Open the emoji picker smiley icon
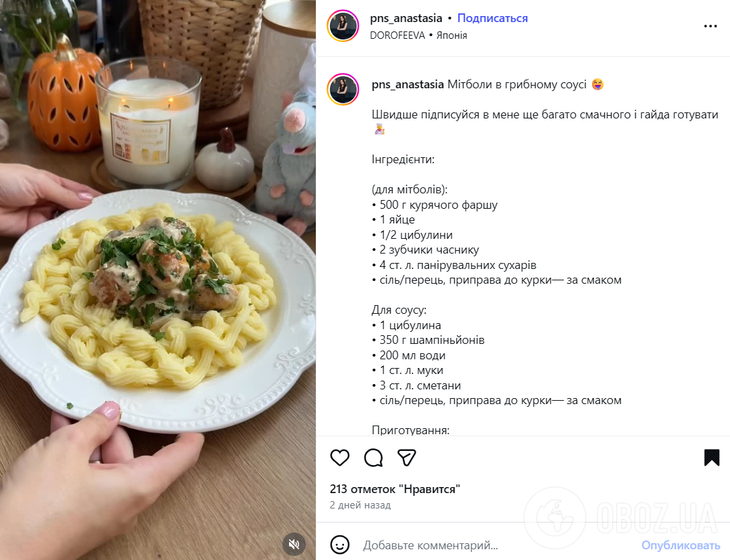 coord(340,545)
